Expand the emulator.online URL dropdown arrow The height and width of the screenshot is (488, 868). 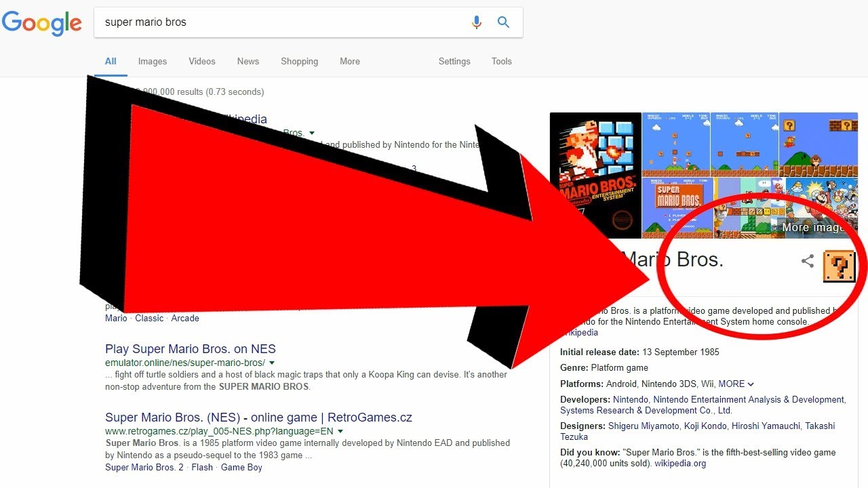pos(272,363)
